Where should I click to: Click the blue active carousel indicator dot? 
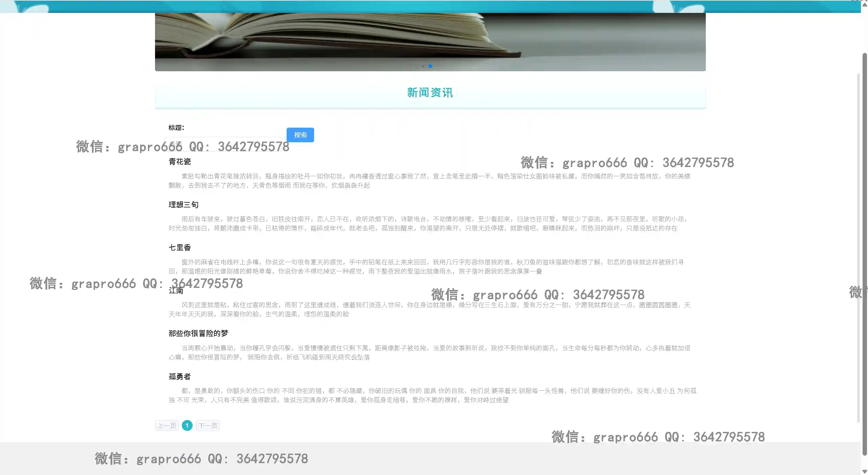(x=430, y=66)
